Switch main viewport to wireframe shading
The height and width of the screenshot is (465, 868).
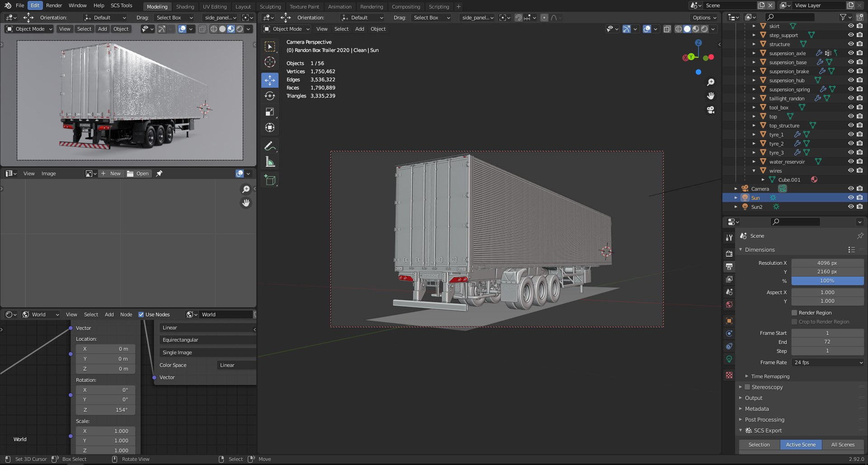point(679,29)
